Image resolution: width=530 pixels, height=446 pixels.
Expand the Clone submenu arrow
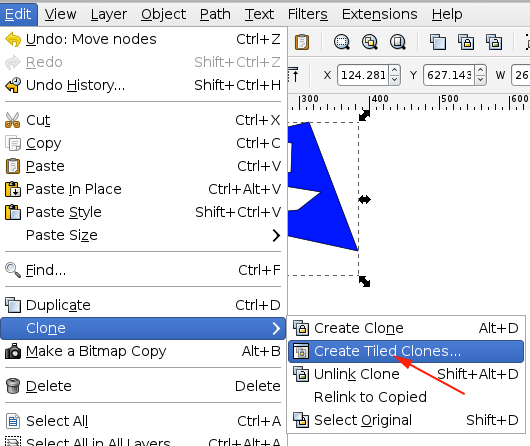[x=276, y=328]
